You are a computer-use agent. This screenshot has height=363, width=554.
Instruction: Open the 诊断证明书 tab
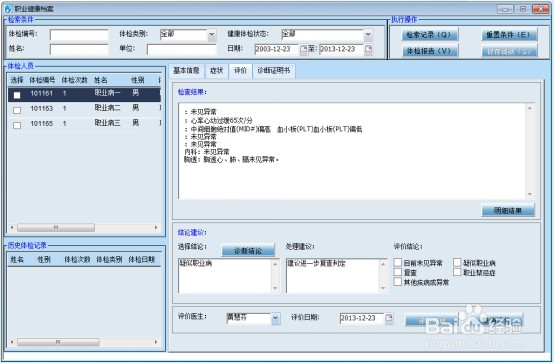pos(274,71)
